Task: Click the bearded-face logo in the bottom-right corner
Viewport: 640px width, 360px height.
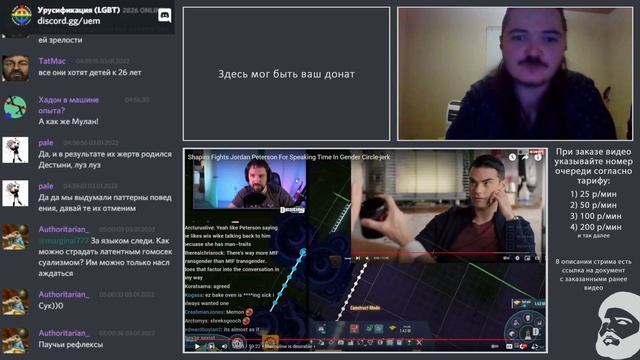Action: (x=618, y=326)
